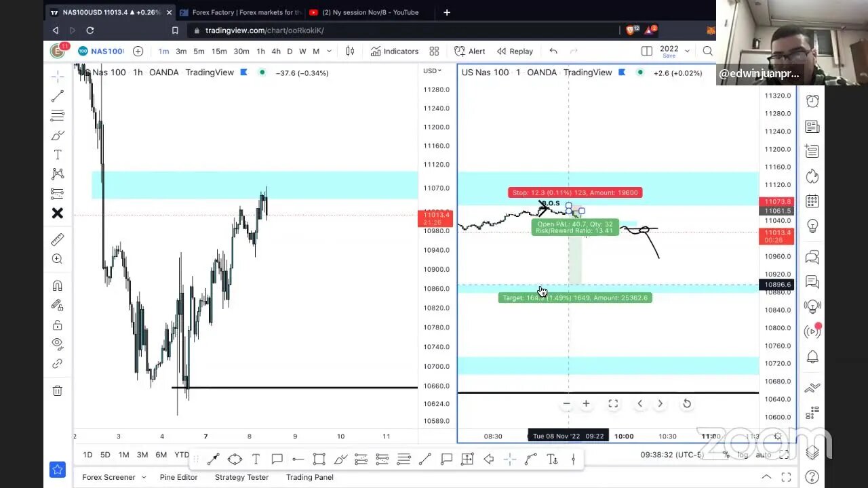Open the object tree layers panel

click(x=812, y=452)
